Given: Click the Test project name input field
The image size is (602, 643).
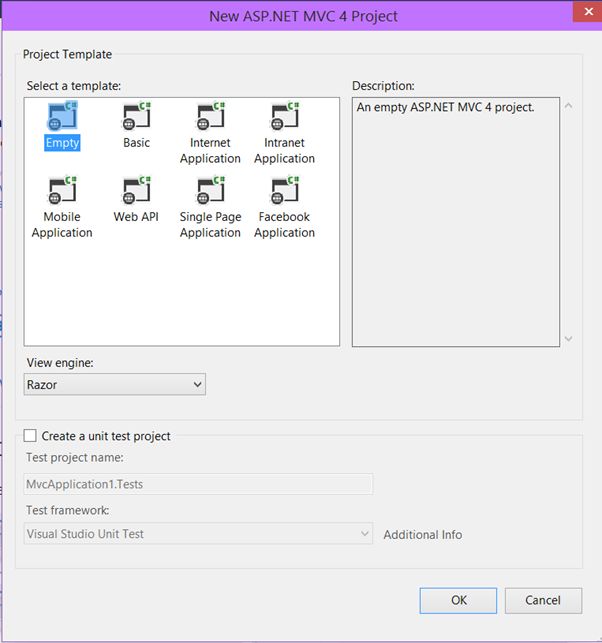Looking at the screenshot, I should [198, 484].
